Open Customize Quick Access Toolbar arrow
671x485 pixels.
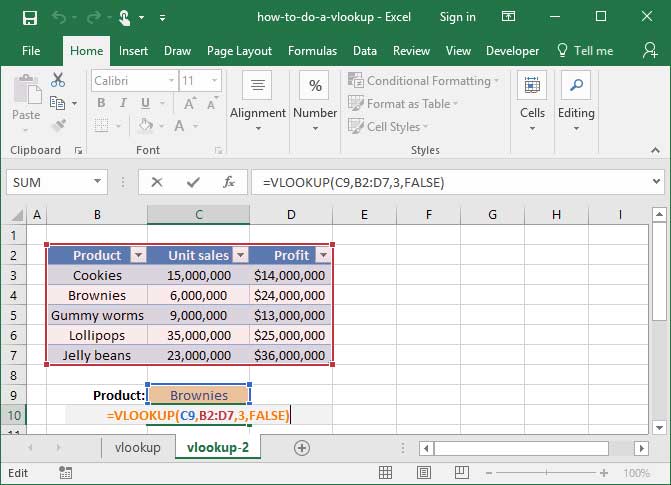pos(162,18)
